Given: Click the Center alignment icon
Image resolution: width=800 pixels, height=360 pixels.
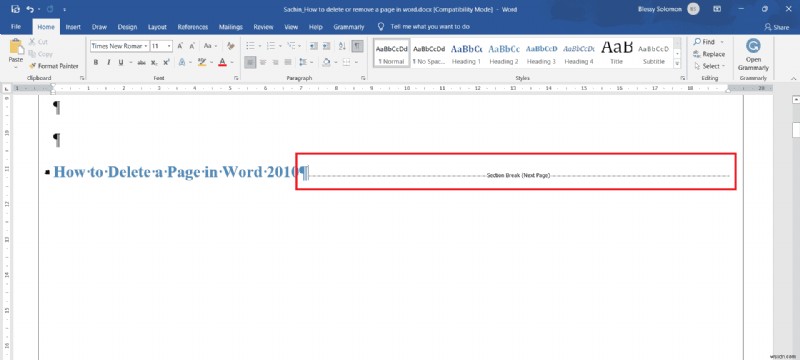Looking at the screenshot, I should pos(263,62).
